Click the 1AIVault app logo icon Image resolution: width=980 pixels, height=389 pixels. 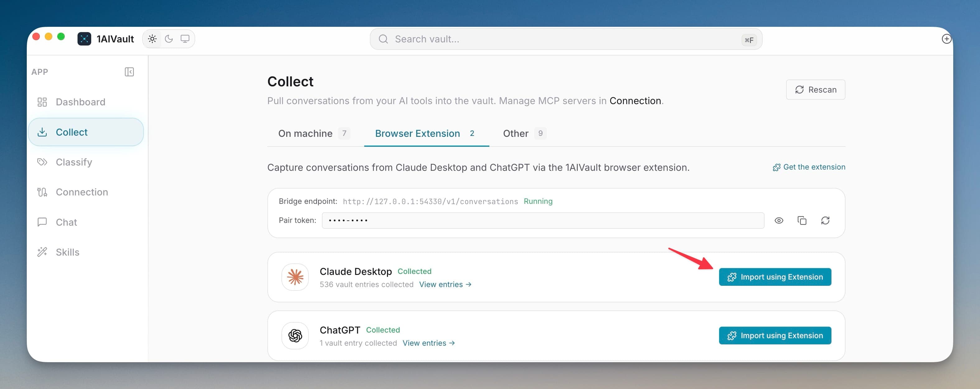84,39
